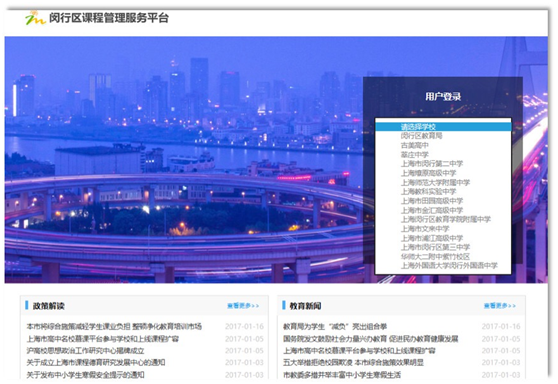Click the 闵行区课程管理服务平台 site title

pos(109,18)
